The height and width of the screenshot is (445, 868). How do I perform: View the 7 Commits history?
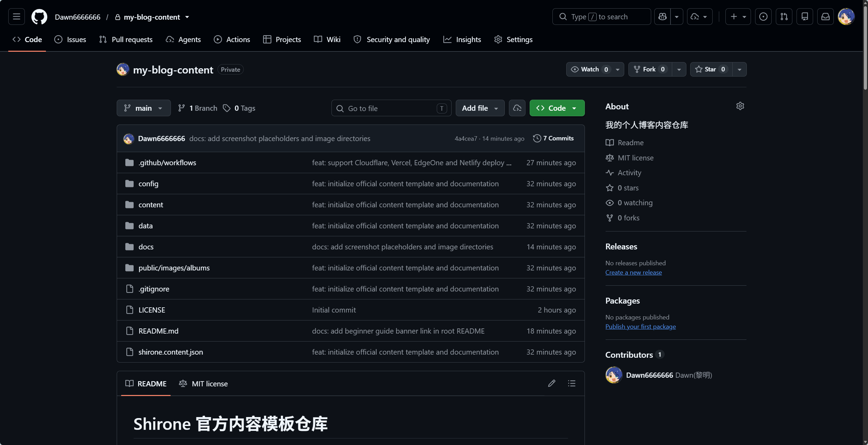[553, 138]
